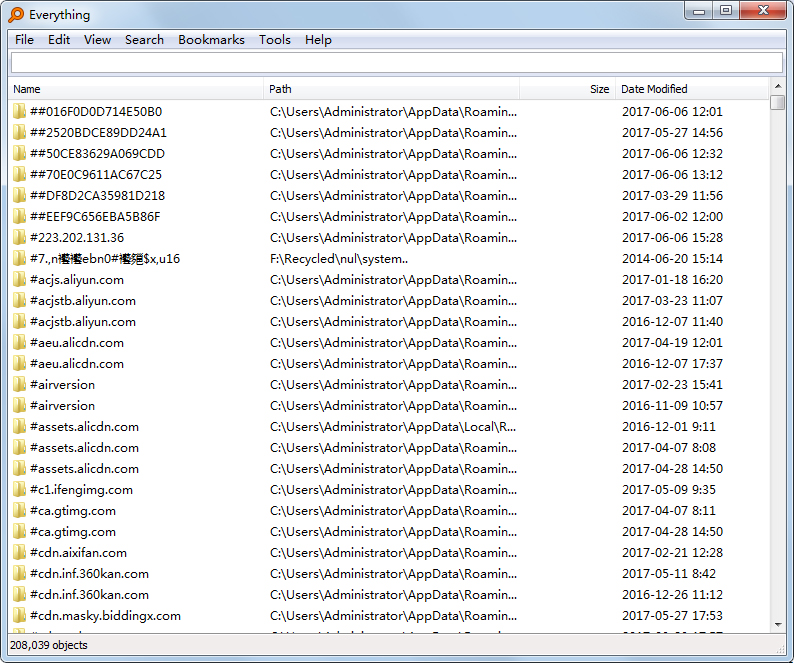Click the scrollbar down arrow
The width and height of the screenshot is (794, 663).
pos(777,625)
